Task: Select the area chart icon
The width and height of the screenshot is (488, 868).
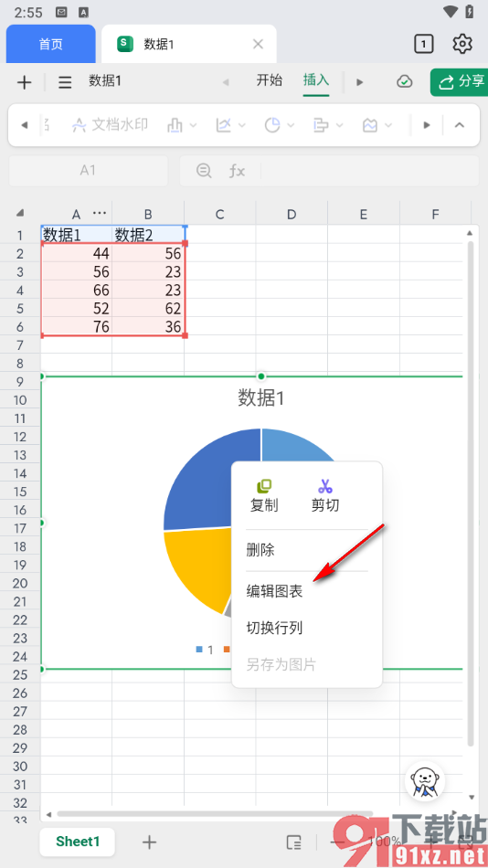Action: click(369, 126)
